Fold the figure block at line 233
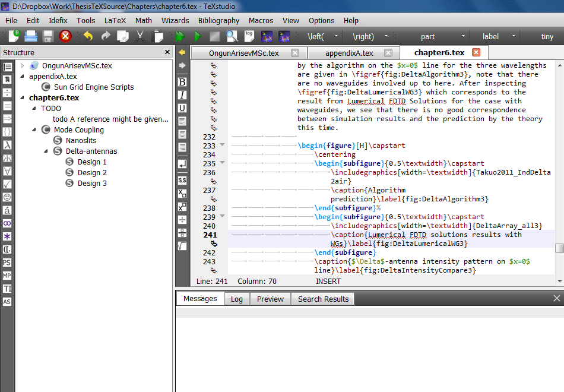The image size is (564, 392). [x=222, y=145]
